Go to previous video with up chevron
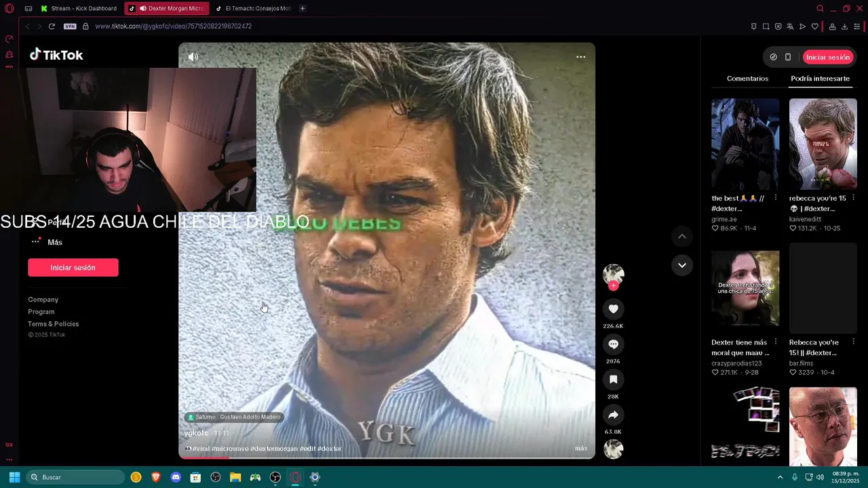The height and width of the screenshot is (488, 868). tap(682, 236)
